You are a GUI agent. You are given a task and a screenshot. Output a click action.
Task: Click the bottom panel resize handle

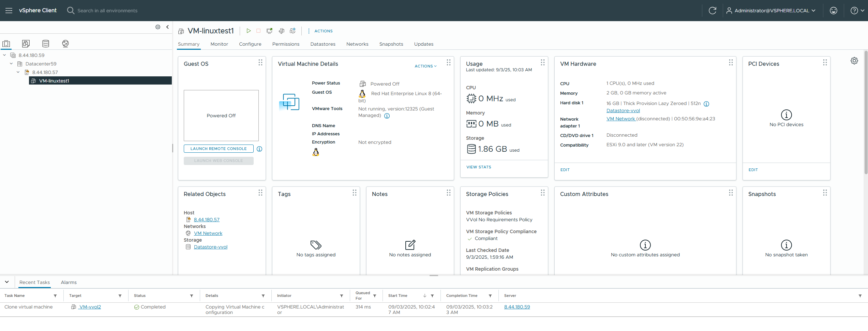[434, 275]
